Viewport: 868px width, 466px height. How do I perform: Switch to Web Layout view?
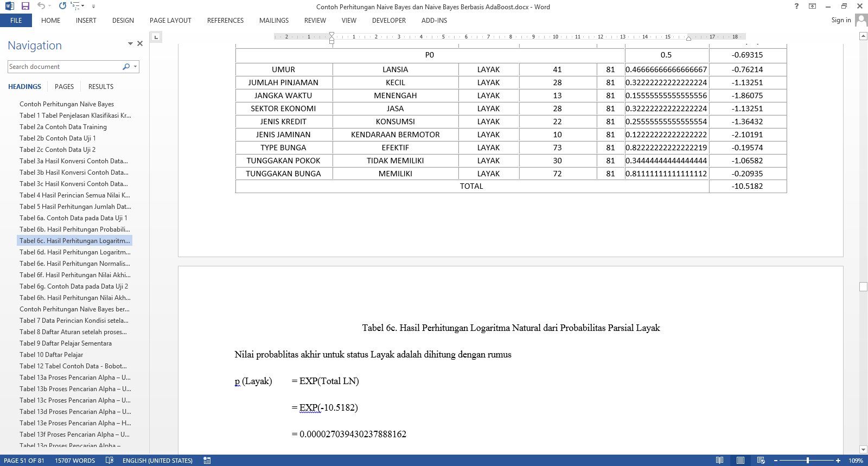click(761, 460)
